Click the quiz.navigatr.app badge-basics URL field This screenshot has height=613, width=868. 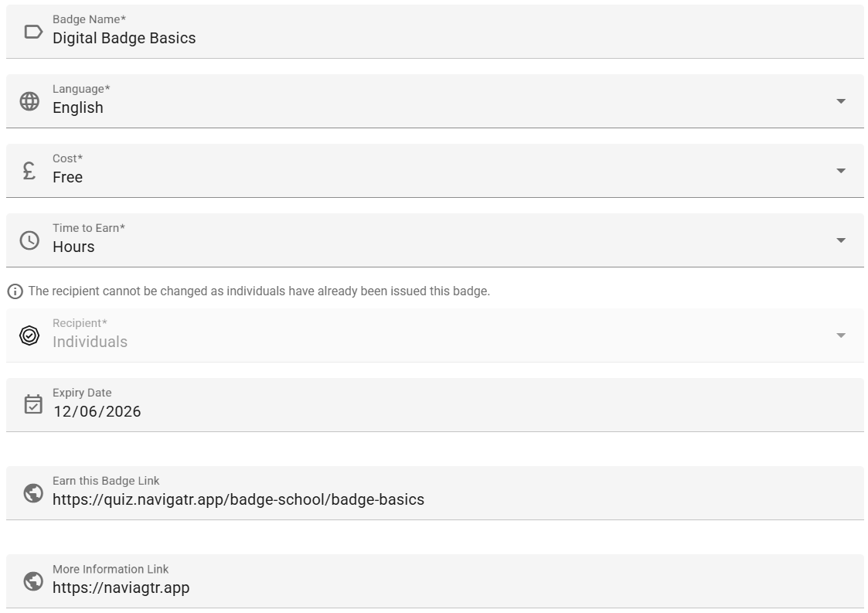[x=238, y=499]
